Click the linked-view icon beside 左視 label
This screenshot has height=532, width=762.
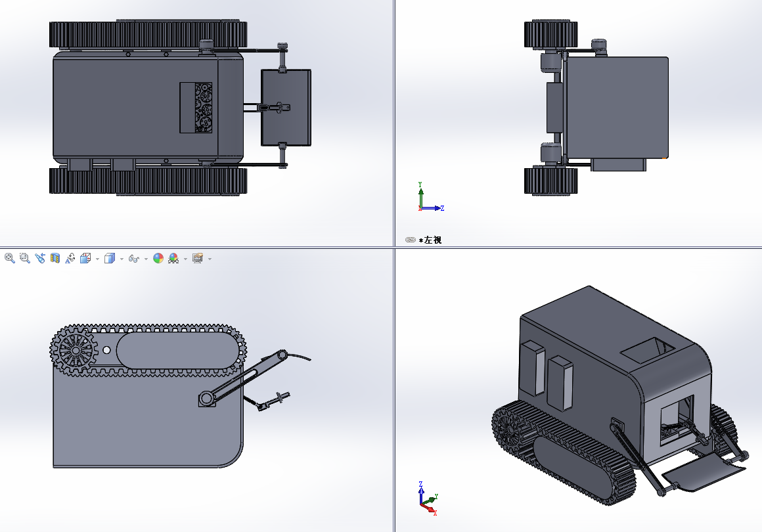click(410, 240)
